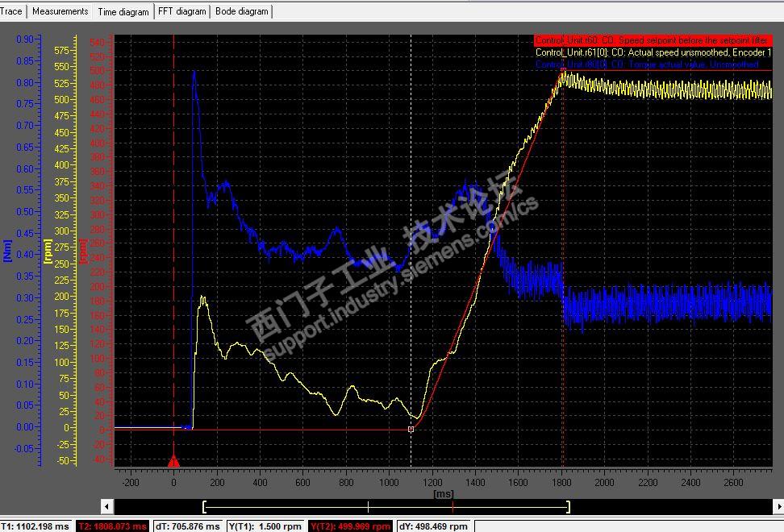The image size is (784, 532).
Task: Click the blue Nm torque axis scale
Action: tap(22, 251)
